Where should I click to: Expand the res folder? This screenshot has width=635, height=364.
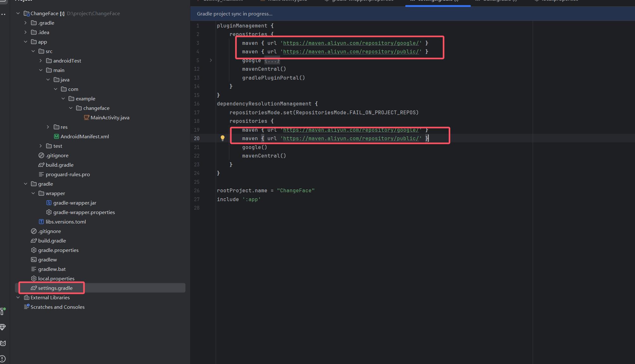[48, 127]
